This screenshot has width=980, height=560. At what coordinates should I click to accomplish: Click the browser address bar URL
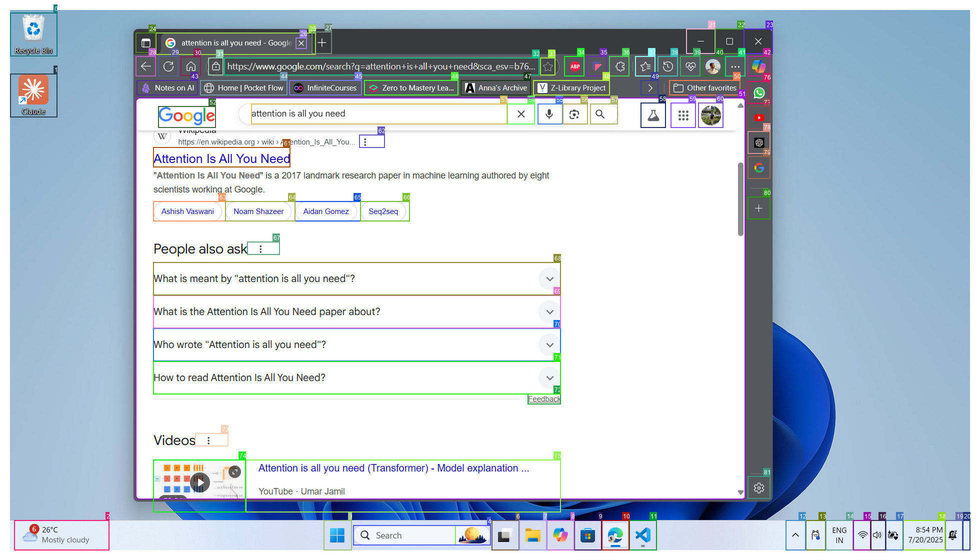(381, 66)
